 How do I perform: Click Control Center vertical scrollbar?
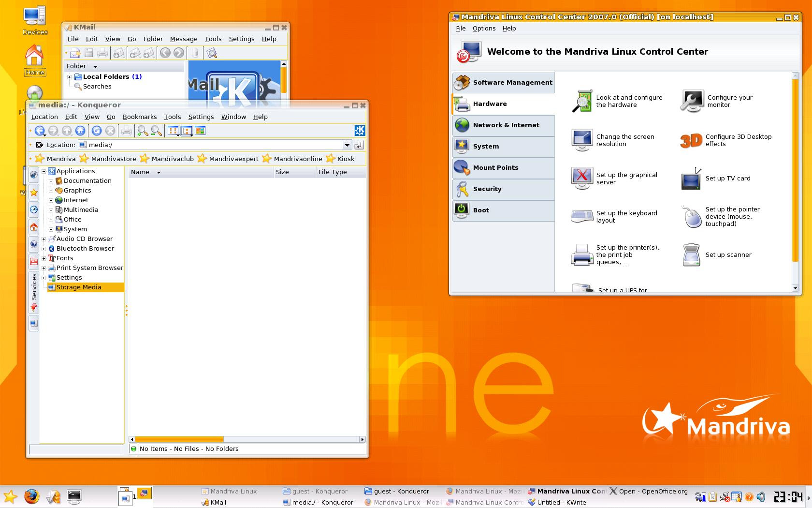tap(795, 171)
